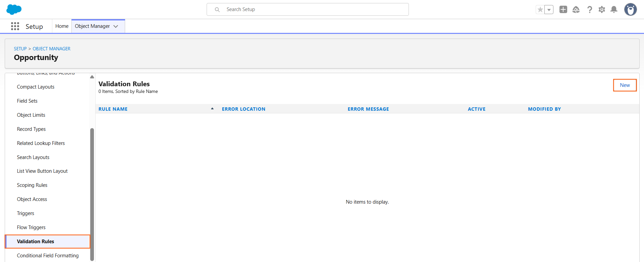
Task: Sort by ERROR LOCATION column
Action: pos(244,109)
